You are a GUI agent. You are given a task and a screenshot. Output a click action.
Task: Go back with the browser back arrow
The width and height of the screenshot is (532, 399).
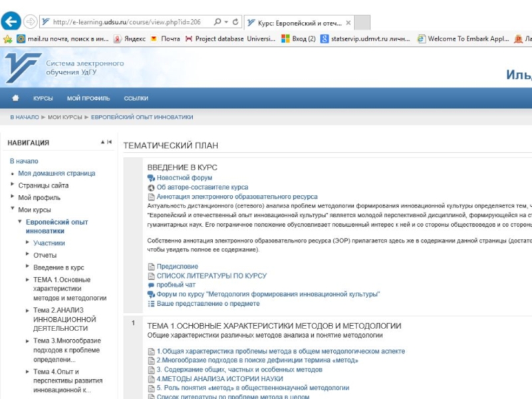pos(11,22)
